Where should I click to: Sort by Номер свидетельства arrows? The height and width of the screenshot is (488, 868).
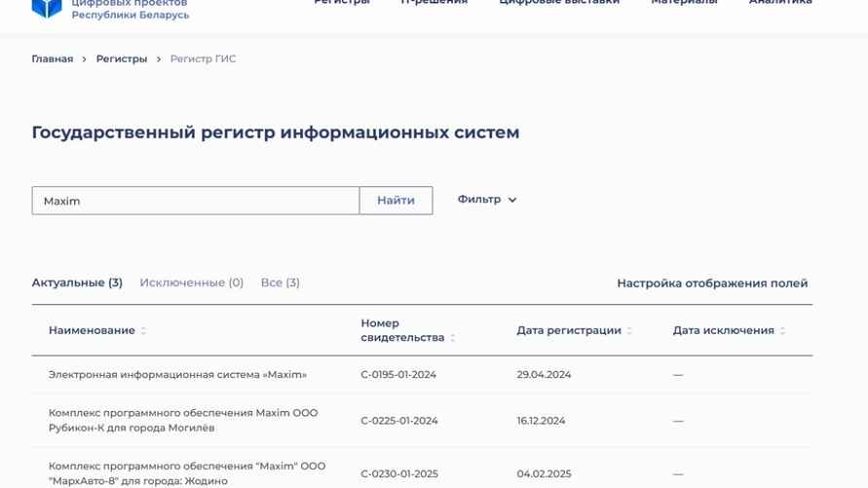[452, 337]
